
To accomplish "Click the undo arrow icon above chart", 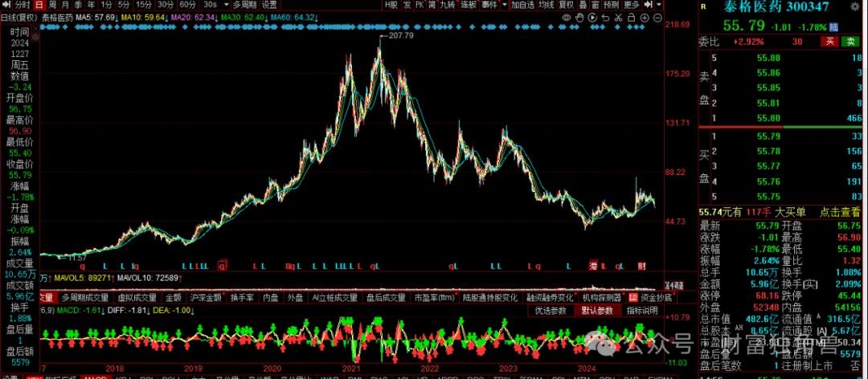I will click(606, 17).
